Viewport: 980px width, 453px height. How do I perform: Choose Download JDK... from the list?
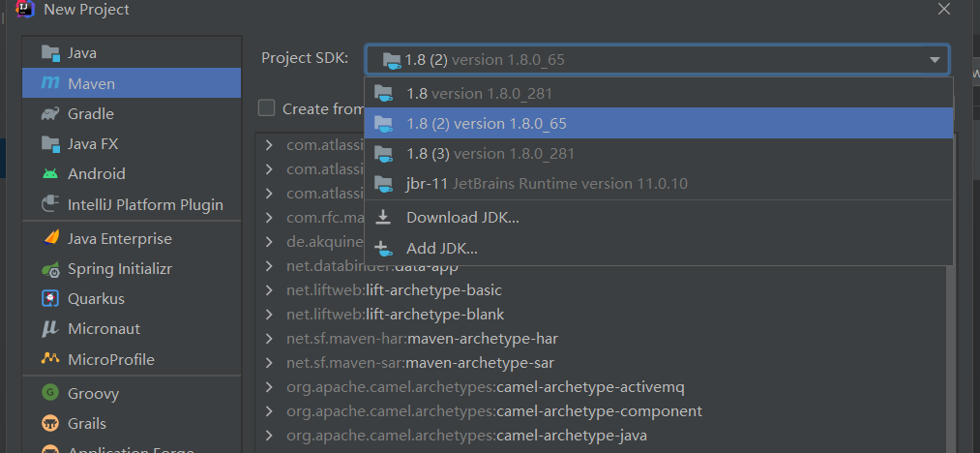658,217
